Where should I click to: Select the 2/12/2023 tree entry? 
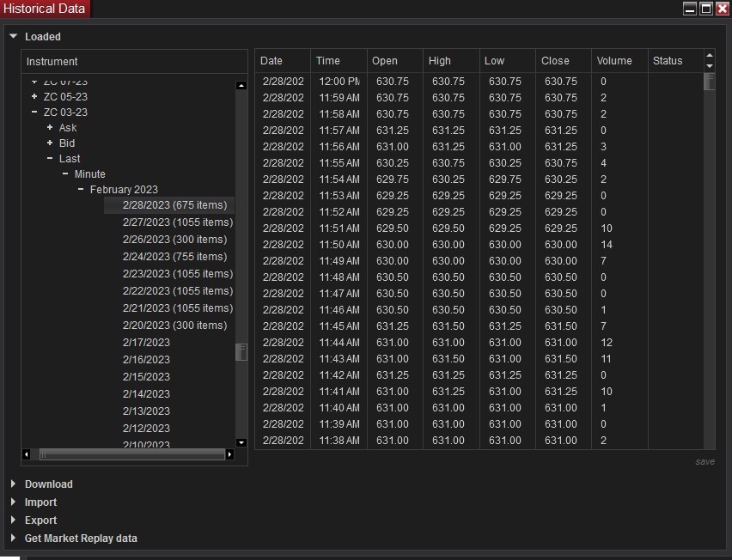(146, 429)
